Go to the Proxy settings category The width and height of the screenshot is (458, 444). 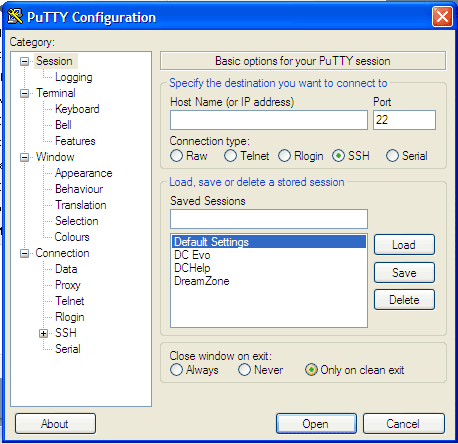tap(68, 285)
